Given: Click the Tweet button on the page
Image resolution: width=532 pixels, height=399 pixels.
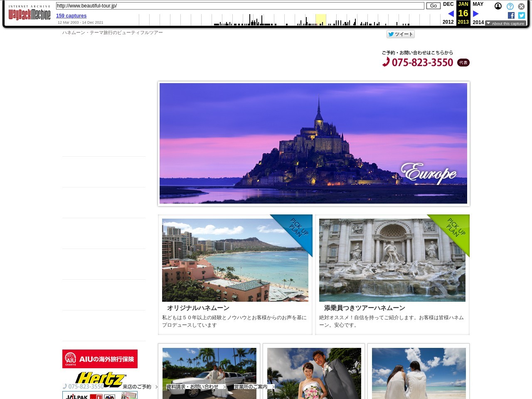Looking at the screenshot, I should click(400, 34).
